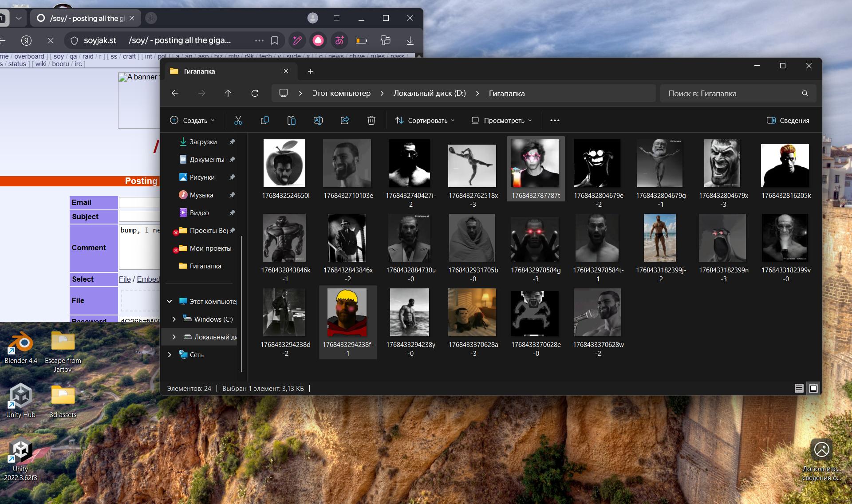Open the Просмотреть dropdown menu
This screenshot has width=852, height=504.
[501, 120]
